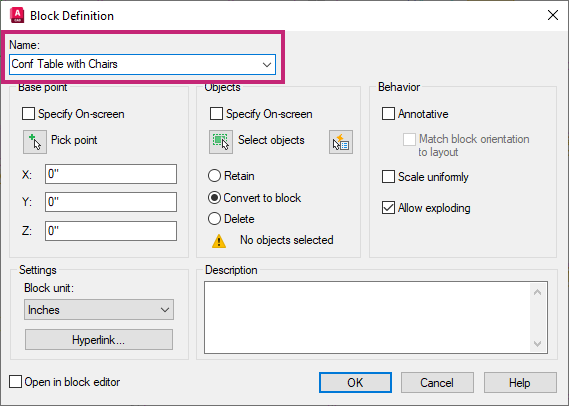Check the Annotative option
The width and height of the screenshot is (569, 406).
coord(388,114)
